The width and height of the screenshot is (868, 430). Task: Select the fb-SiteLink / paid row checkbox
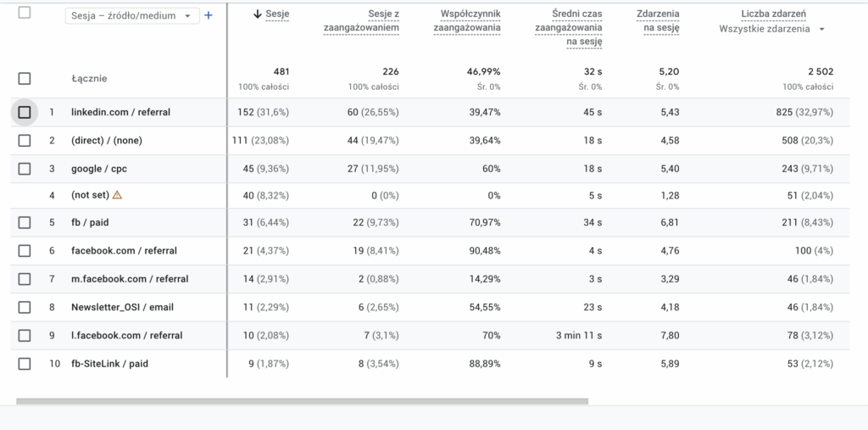click(x=25, y=364)
